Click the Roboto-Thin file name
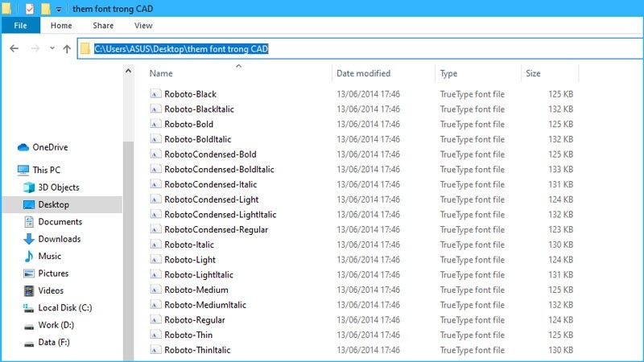This screenshot has width=644, height=362. coord(188,335)
